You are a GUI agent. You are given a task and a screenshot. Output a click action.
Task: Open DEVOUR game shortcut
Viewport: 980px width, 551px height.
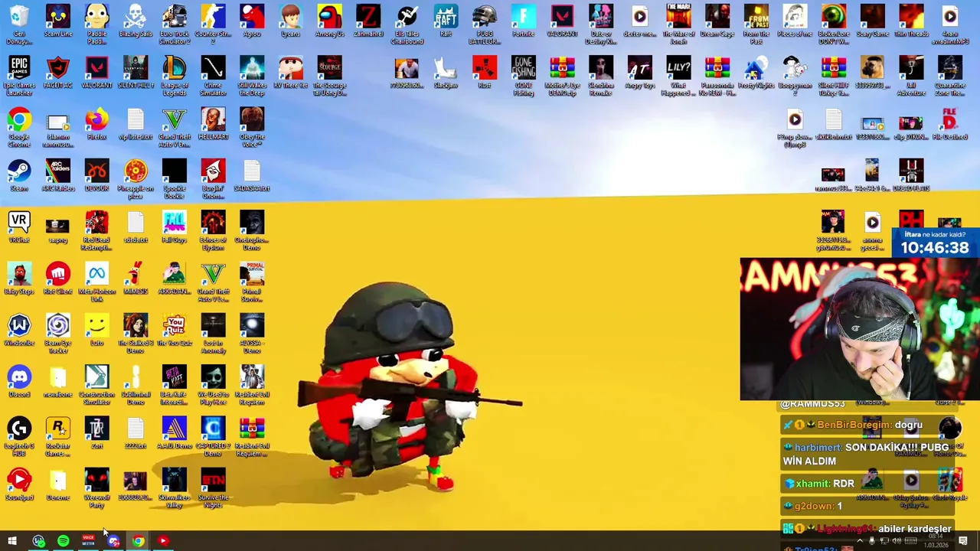pyautogui.click(x=96, y=175)
